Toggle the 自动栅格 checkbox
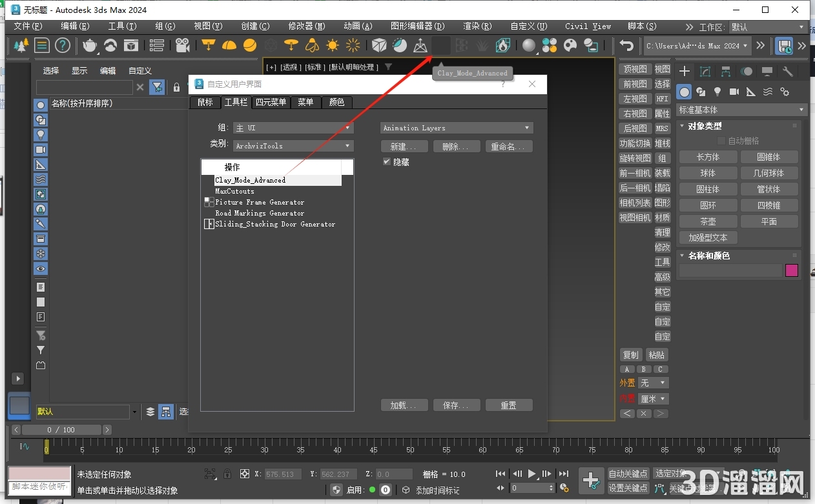 point(721,140)
